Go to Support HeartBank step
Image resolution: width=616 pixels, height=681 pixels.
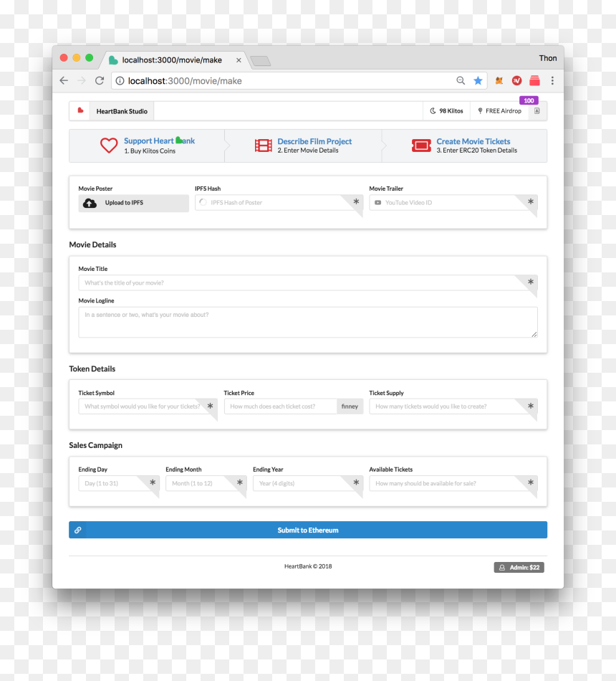click(147, 146)
